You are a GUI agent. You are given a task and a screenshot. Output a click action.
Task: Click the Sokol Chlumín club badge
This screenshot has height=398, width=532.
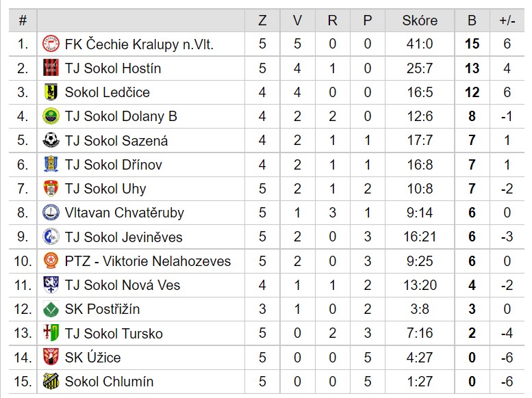point(51,381)
